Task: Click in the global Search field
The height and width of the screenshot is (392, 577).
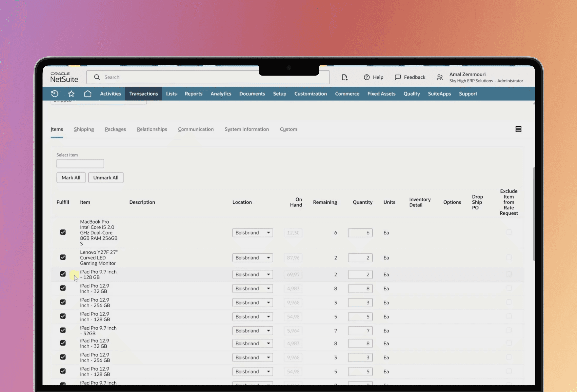Action: [x=208, y=77]
